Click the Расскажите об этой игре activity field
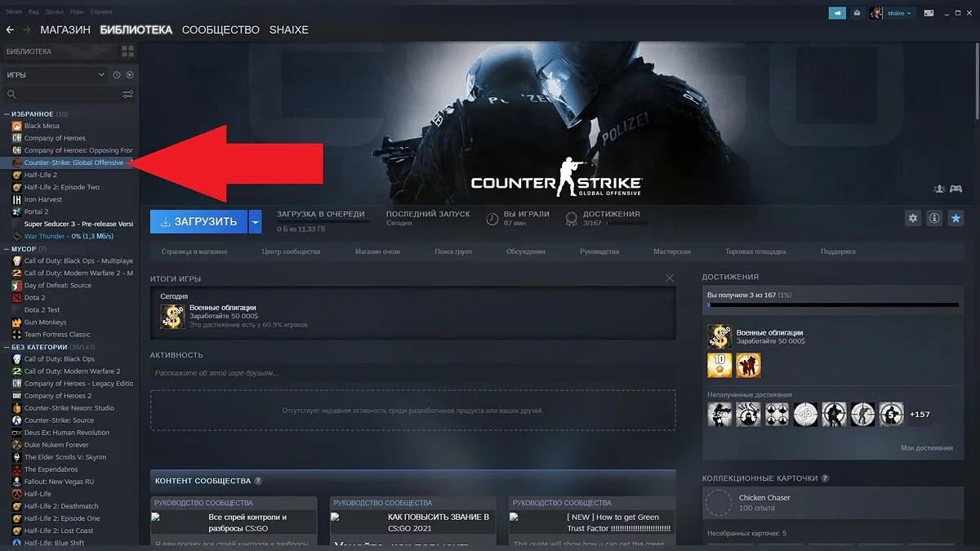This screenshot has width=980, height=551. coord(412,372)
